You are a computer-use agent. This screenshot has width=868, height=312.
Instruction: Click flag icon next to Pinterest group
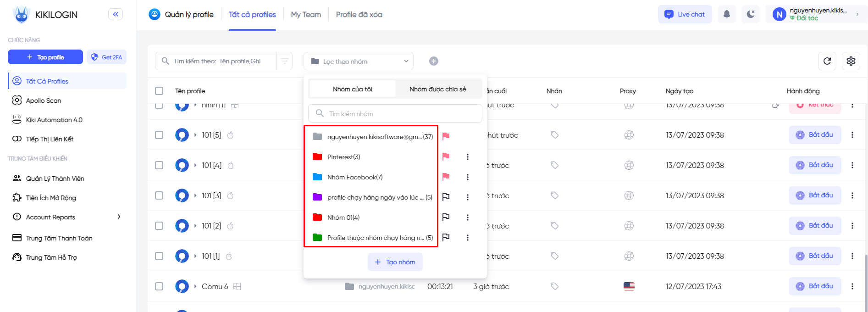click(446, 157)
